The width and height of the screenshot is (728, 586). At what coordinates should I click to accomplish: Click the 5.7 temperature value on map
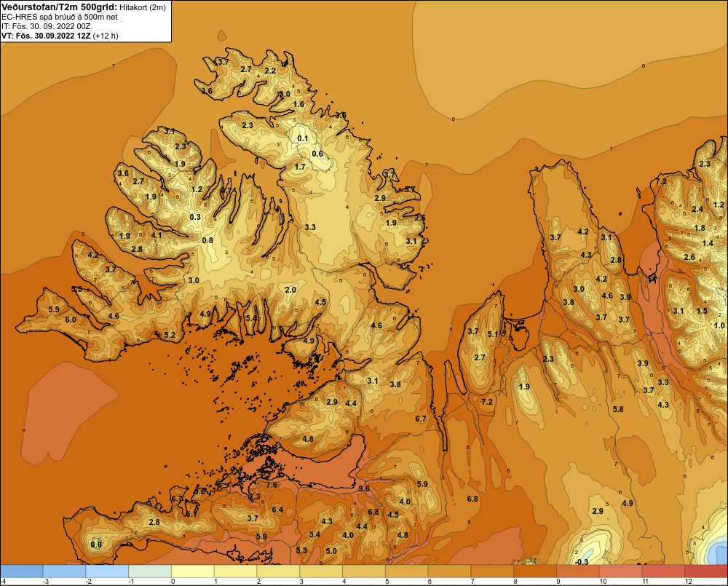click(409, 189)
